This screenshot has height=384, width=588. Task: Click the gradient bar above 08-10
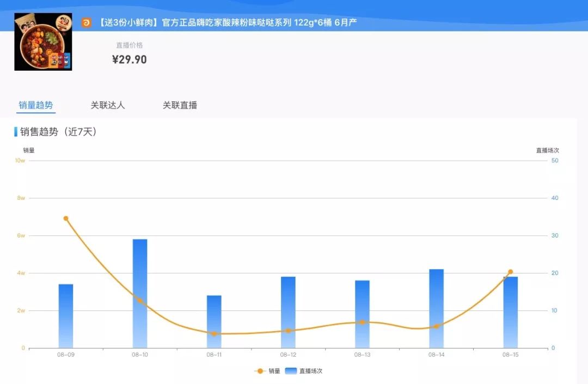pos(140,291)
